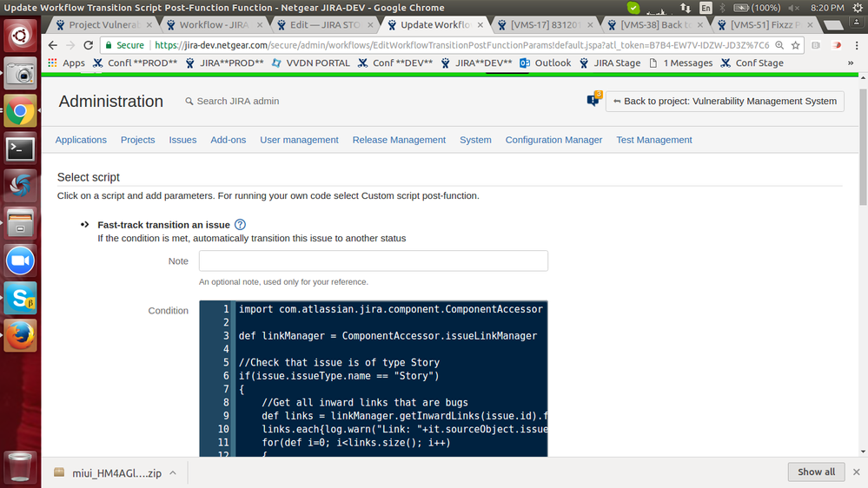Open the Trash in the dock
868x488 pixels.
pos(21,466)
